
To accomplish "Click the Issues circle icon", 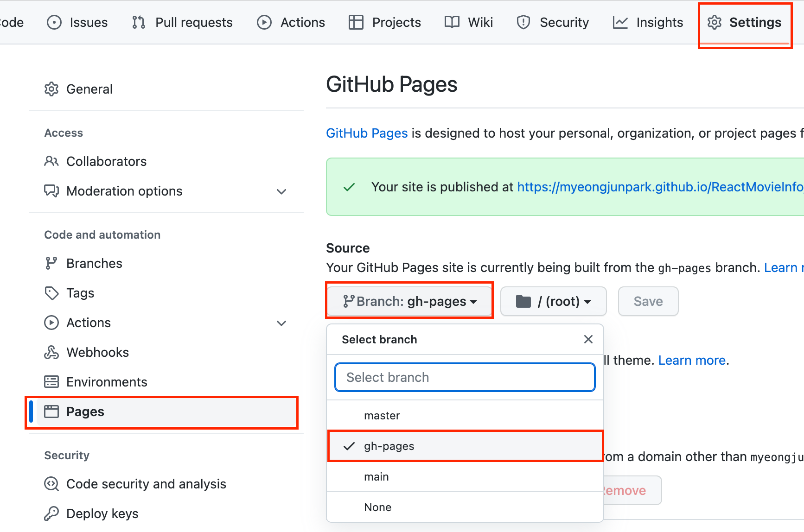I will pos(54,22).
